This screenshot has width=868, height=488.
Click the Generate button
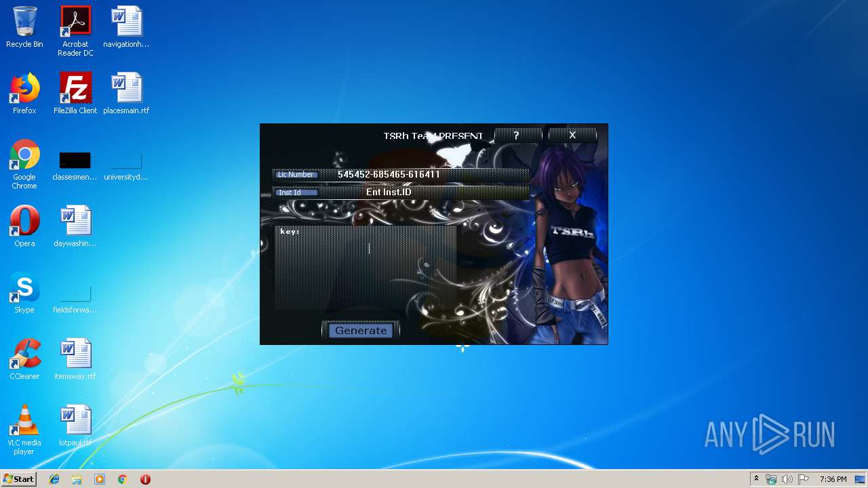(x=361, y=331)
